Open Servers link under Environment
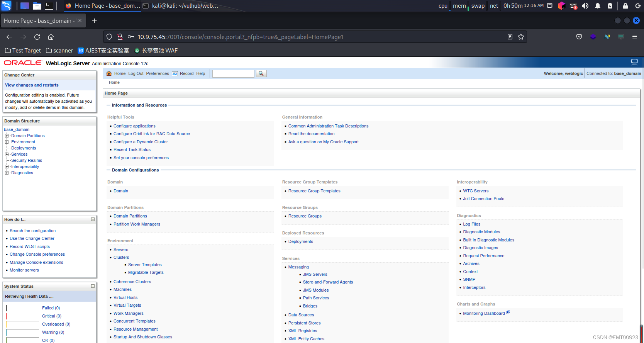644x343 pixels. point(121,250)
